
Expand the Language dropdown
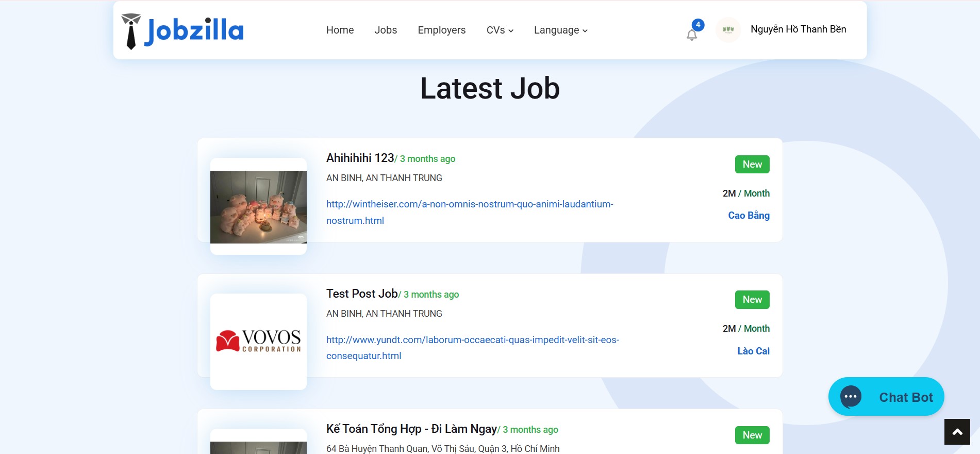560,30
